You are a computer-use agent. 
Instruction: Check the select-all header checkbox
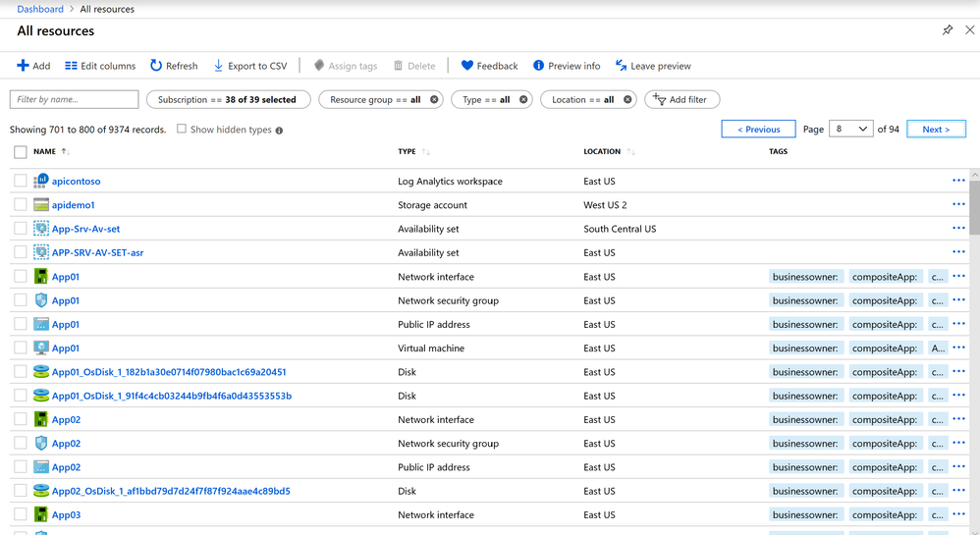(20, 152)
